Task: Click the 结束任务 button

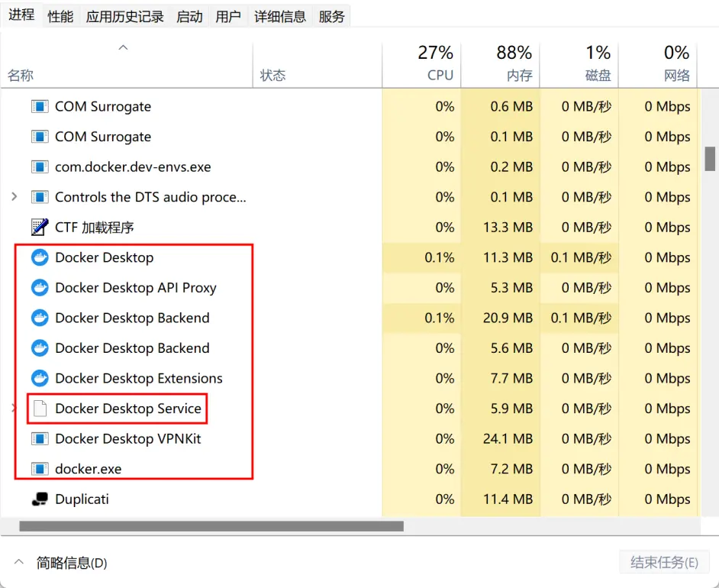Action: (664, 562)
